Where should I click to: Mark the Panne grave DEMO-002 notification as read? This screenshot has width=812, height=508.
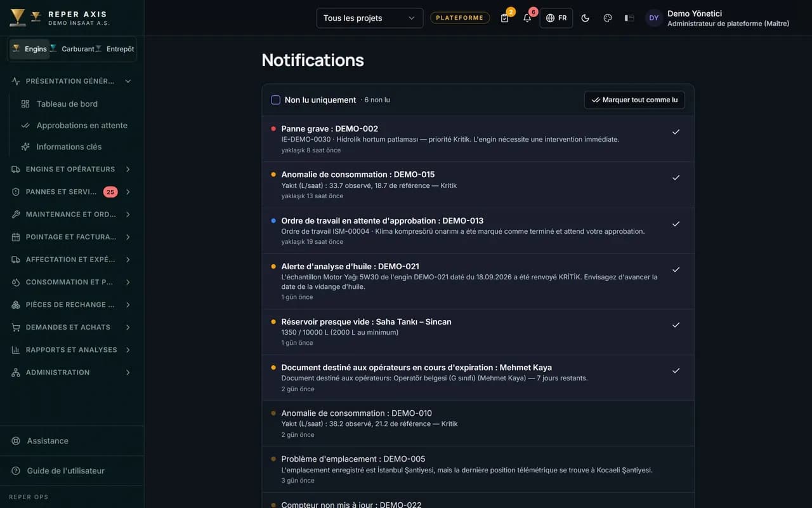(x=676, y=131)
